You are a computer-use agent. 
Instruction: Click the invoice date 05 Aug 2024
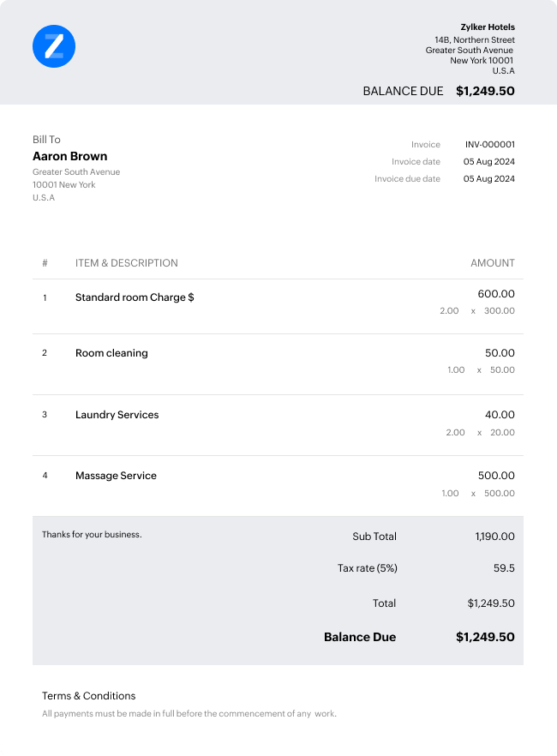(x=489, y=162)
